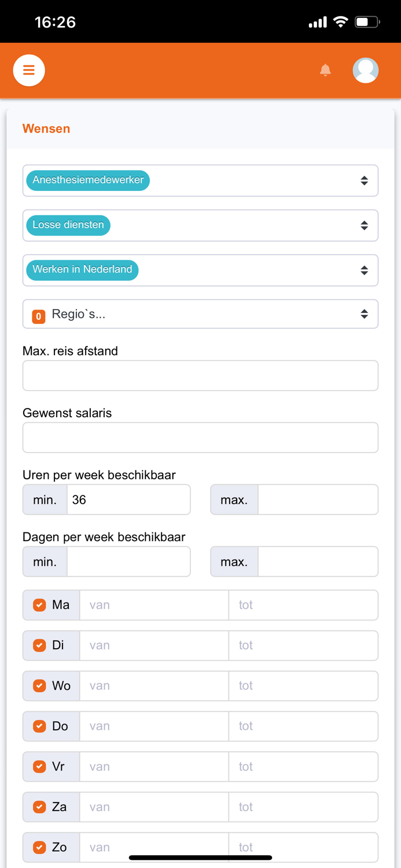401x868 pixels.
Task: Focus the Max. reis afstand field
Action: [x=200, y=376]
